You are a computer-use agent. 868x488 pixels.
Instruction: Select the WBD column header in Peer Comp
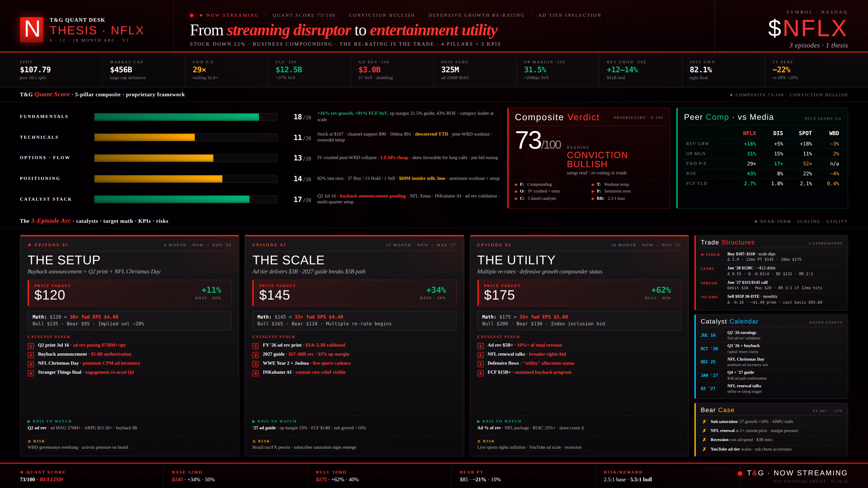tap(834, 133)
